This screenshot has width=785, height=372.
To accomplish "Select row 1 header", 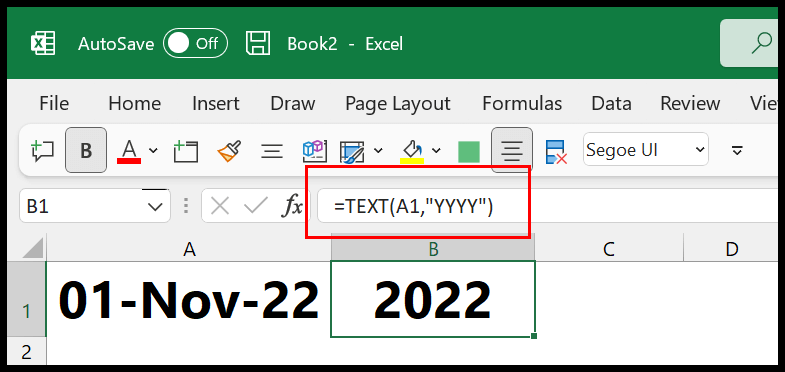I will pos(26,299).
